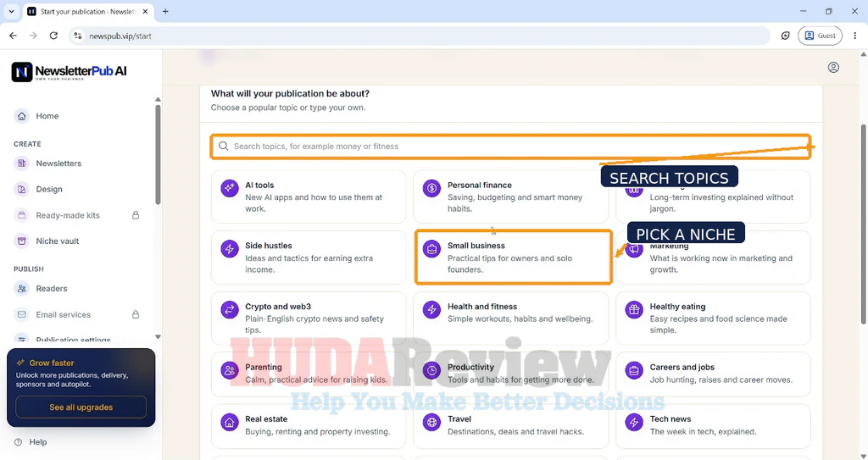Open Niche vault in the sidebar

tap(57, 241)
